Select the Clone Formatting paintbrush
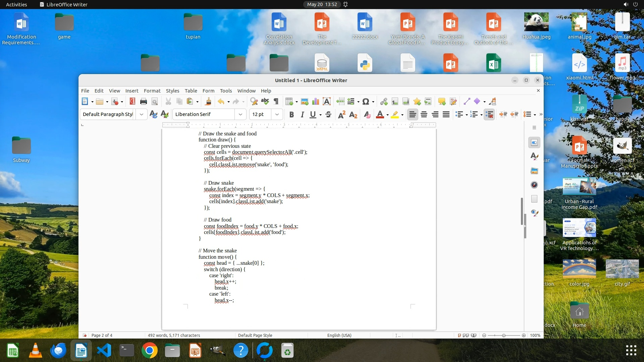644x362 pixels. (x=208, y=102)
